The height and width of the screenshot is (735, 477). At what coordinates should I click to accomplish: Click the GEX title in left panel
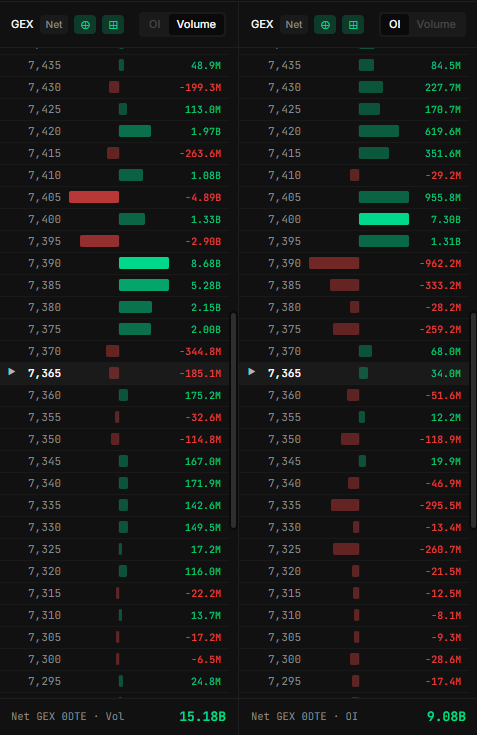[x=22, y=24]
